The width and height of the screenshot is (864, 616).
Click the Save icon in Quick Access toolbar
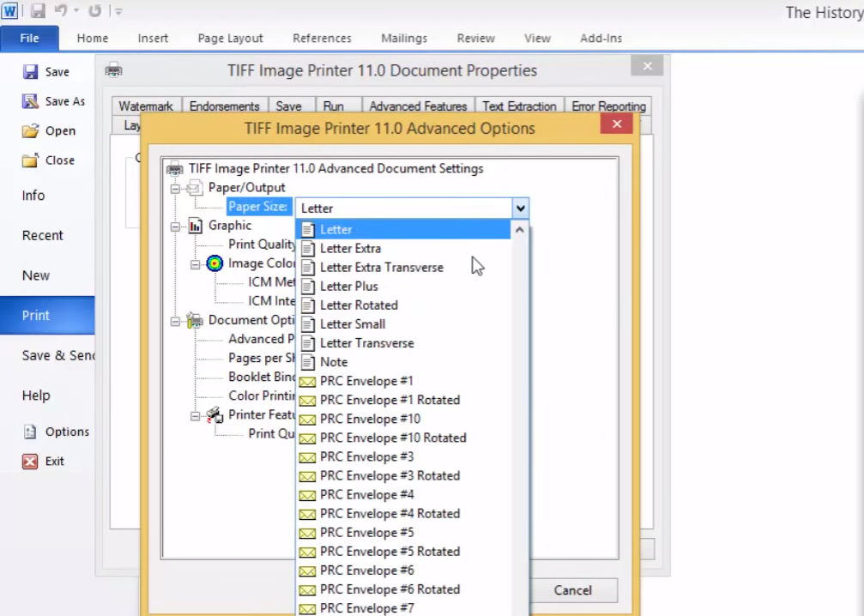pos(38,11)
